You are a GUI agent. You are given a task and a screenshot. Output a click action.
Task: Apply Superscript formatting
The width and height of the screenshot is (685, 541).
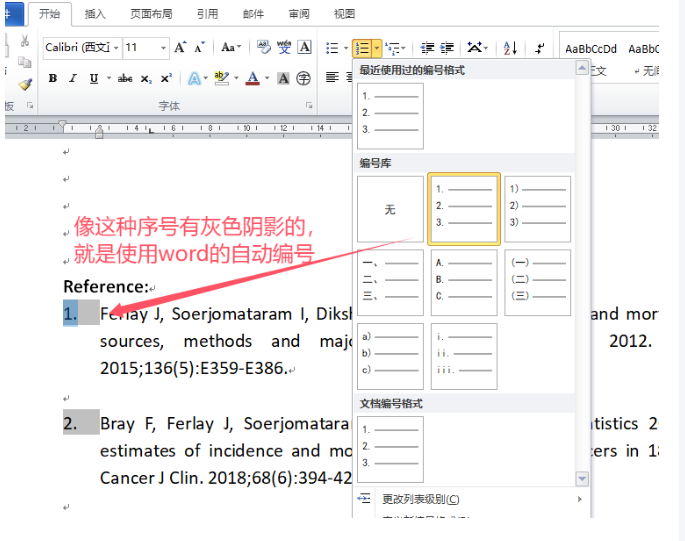tap(166, 79)
